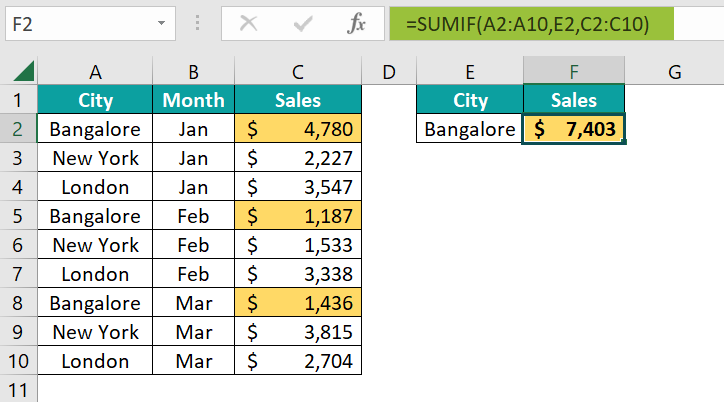Click the Month header cell
Screen dimensions: 724x402
[x=193, y=100]
